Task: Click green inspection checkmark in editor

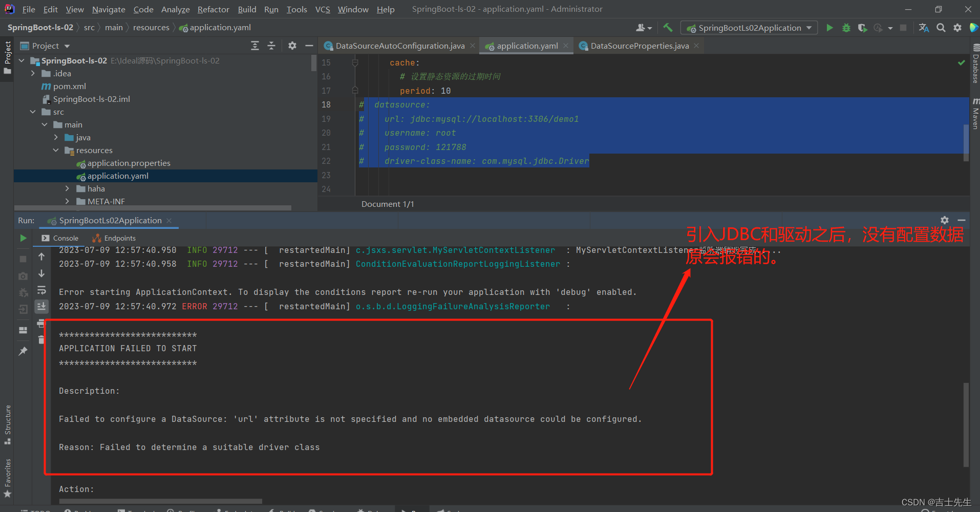Action: [961, 62]
